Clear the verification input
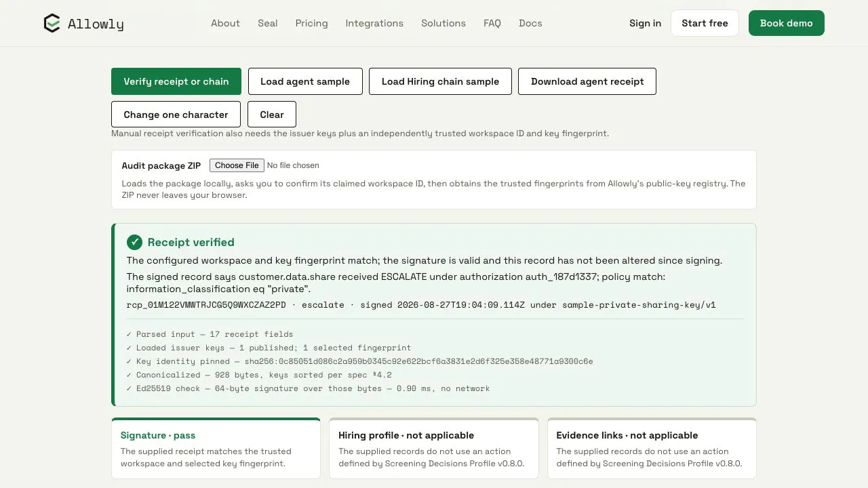The height and width of the screenshot is (488, 868). 272,115
